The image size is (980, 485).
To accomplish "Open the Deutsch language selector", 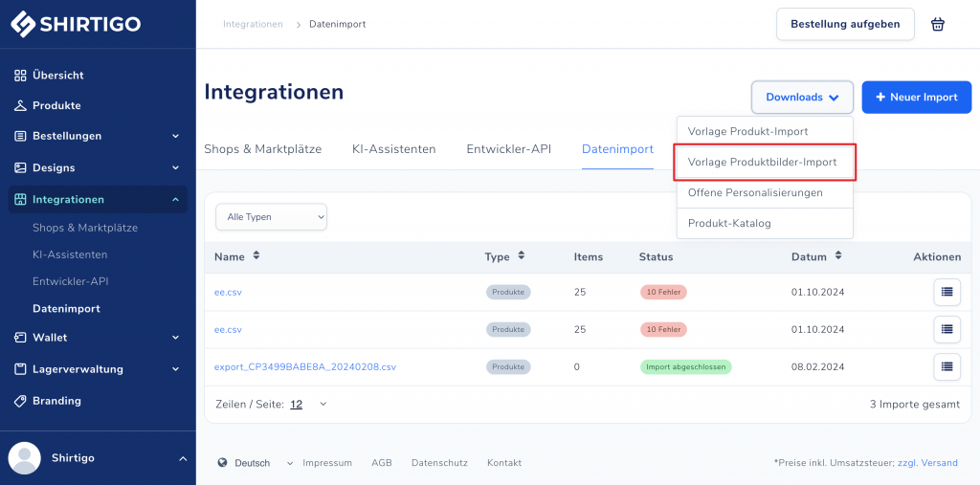I will [x=256, y=463].
